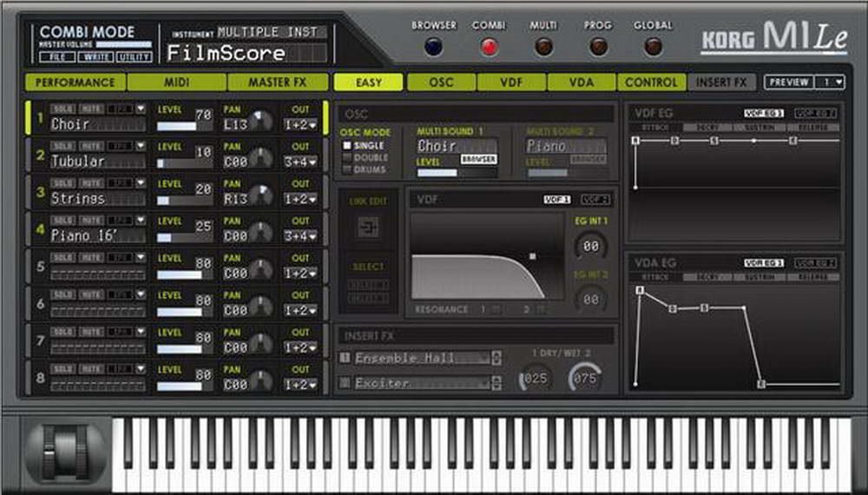Screen dimensions: 868x495
Task: Solo the Tubular timbre
Action: point(62,146)
